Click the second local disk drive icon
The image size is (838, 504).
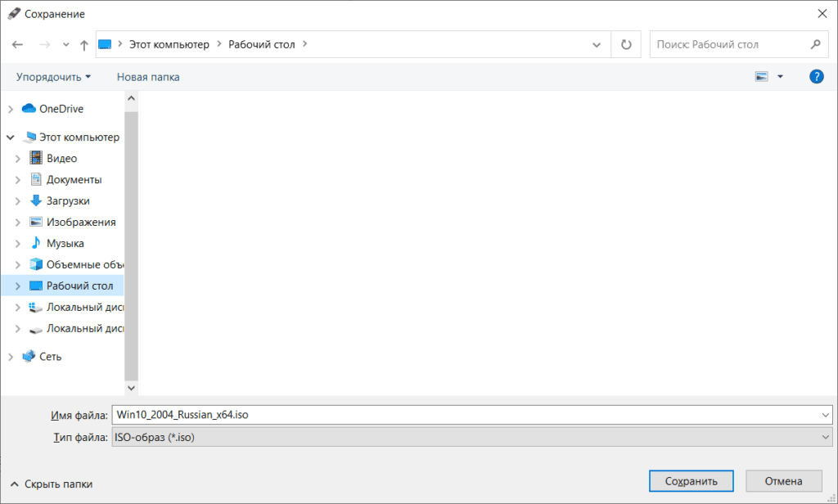coord(35,330)
